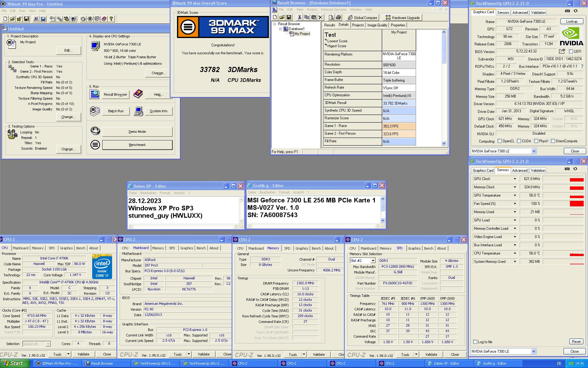This screenshot has width=588, height=368.
Task: Click the System Info computer toolbar icon in 3DMark
Action: (36, 19)
